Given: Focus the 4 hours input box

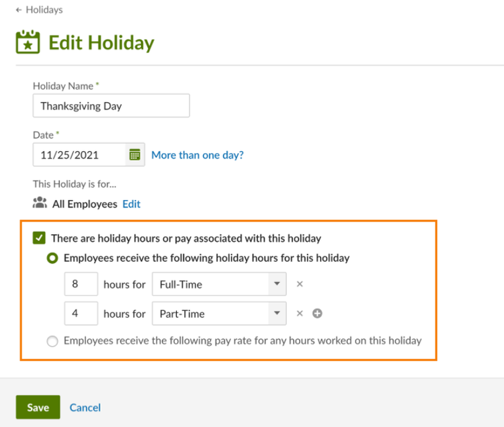Looking at the screenshot, I should (x=81, y=314).
